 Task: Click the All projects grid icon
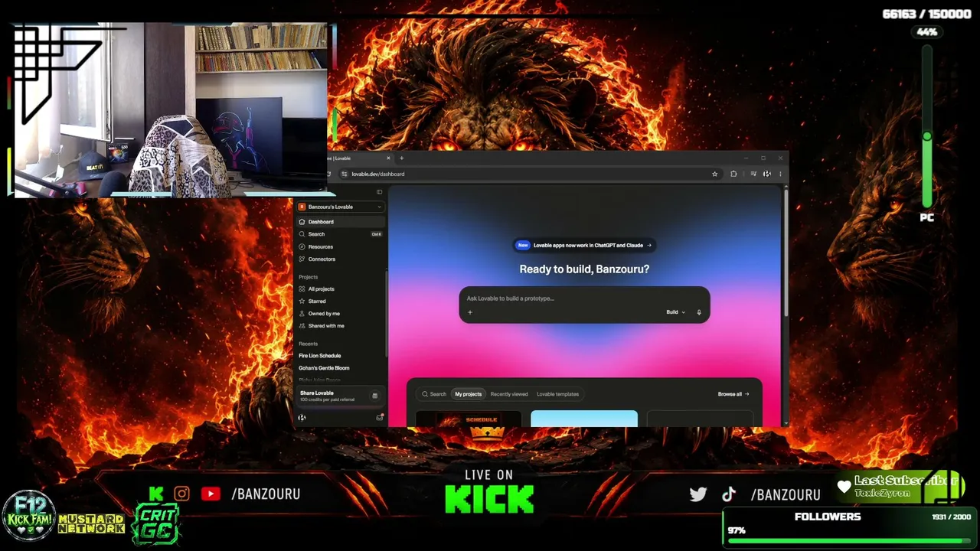point(302,289)
